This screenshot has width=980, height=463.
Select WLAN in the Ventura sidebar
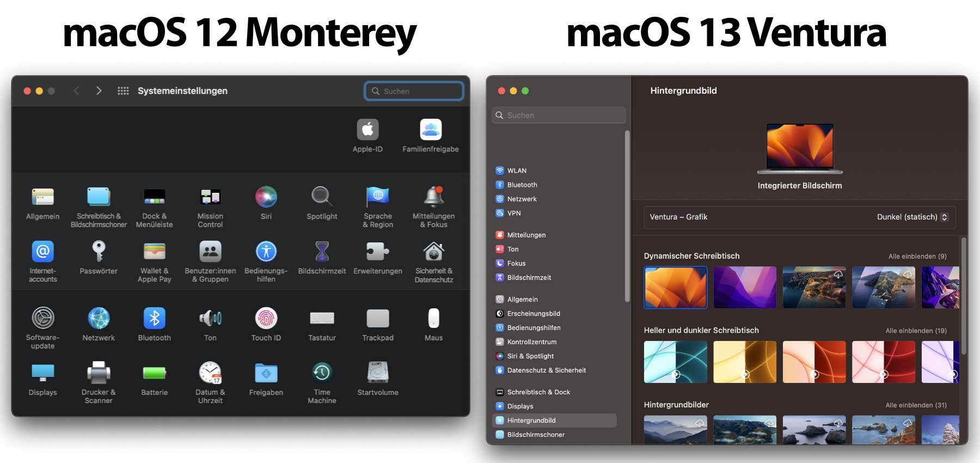coord(517,170)
